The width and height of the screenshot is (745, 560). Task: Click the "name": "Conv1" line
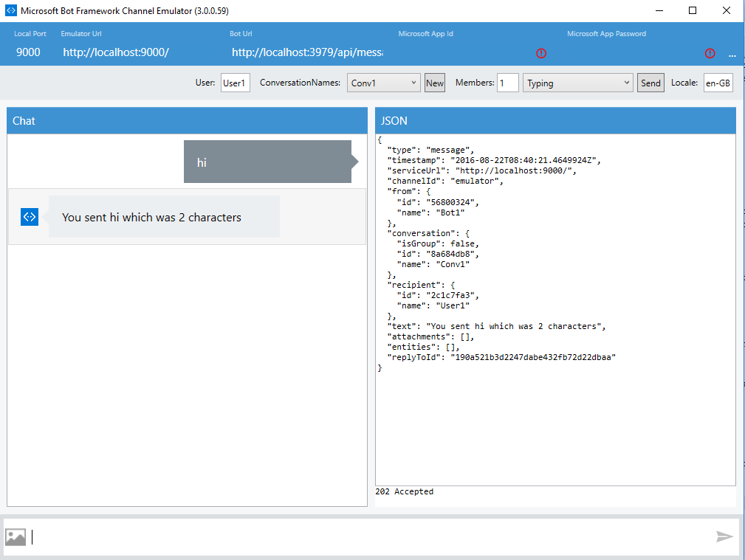point(433,265)
